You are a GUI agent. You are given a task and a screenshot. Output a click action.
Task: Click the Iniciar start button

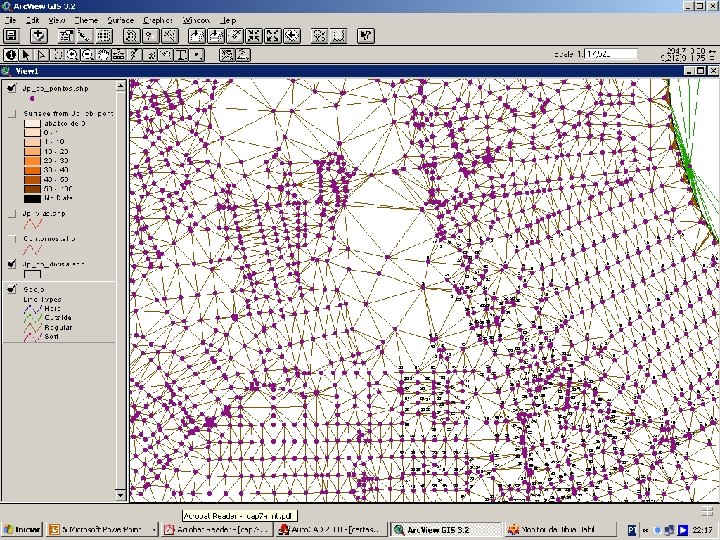pyautogui.click(x=20, y=529)
